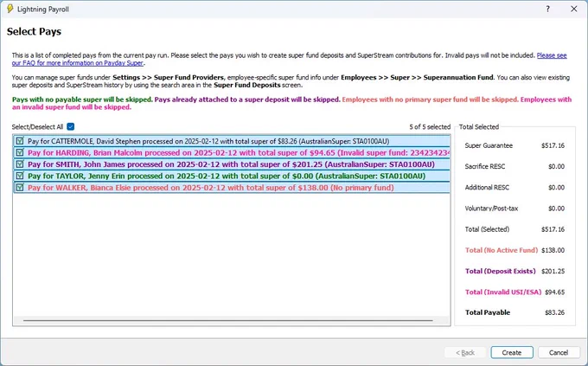Click the $201.25 Deposit Exists amount
The image size is (588, 366).
tap(553, 271)
